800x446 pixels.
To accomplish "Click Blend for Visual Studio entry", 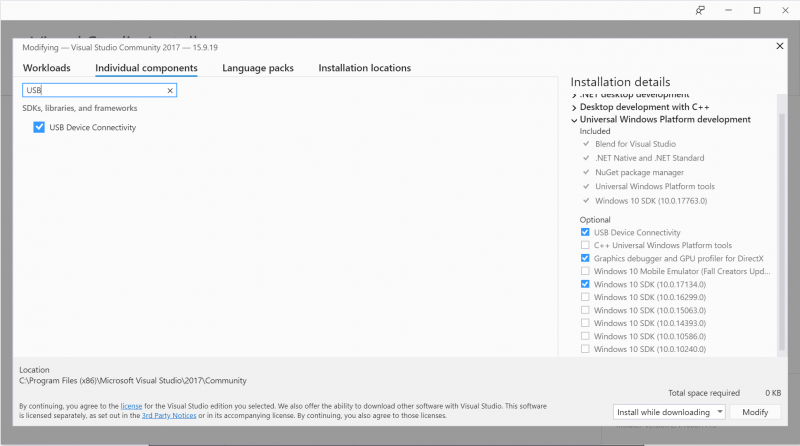I will click(x=635, y=144).
